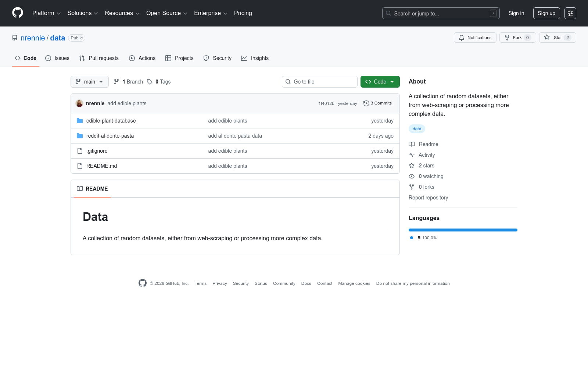Open the Actions tab
Image resolution: width=588 pixels, height=368 pixels.
pos(142,58)
